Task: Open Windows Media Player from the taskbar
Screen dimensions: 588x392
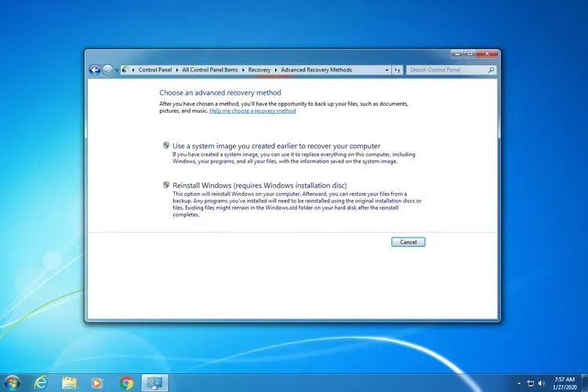Action: (97, 383)
